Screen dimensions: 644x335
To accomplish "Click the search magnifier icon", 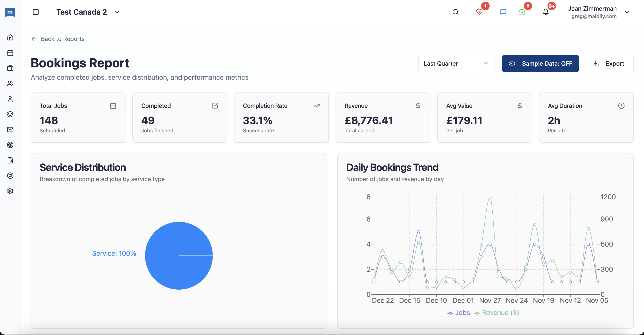I will pyautogui.click(x=455, y=12).
